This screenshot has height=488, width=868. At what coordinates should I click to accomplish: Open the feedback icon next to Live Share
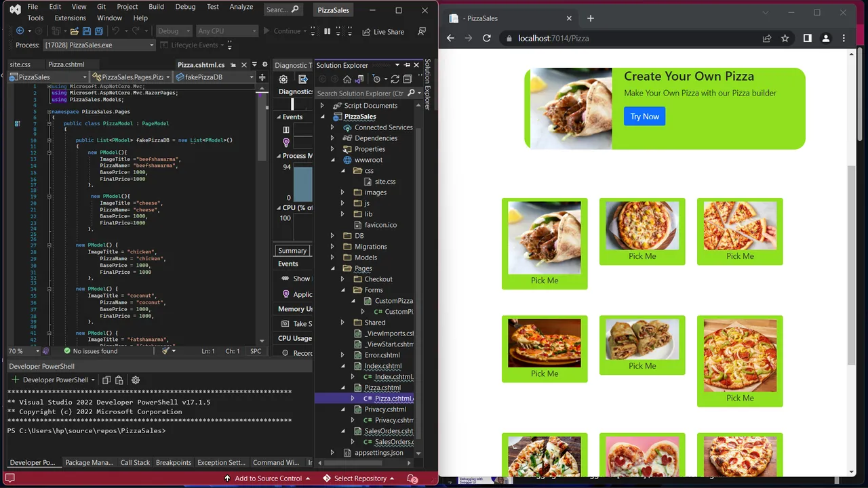click(x=422, y=32)
